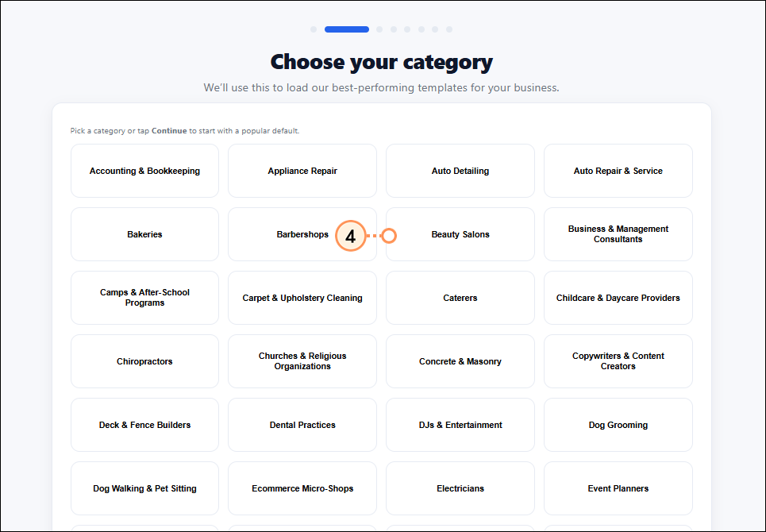Pick Business & Management Consultants

coord(618,234)
